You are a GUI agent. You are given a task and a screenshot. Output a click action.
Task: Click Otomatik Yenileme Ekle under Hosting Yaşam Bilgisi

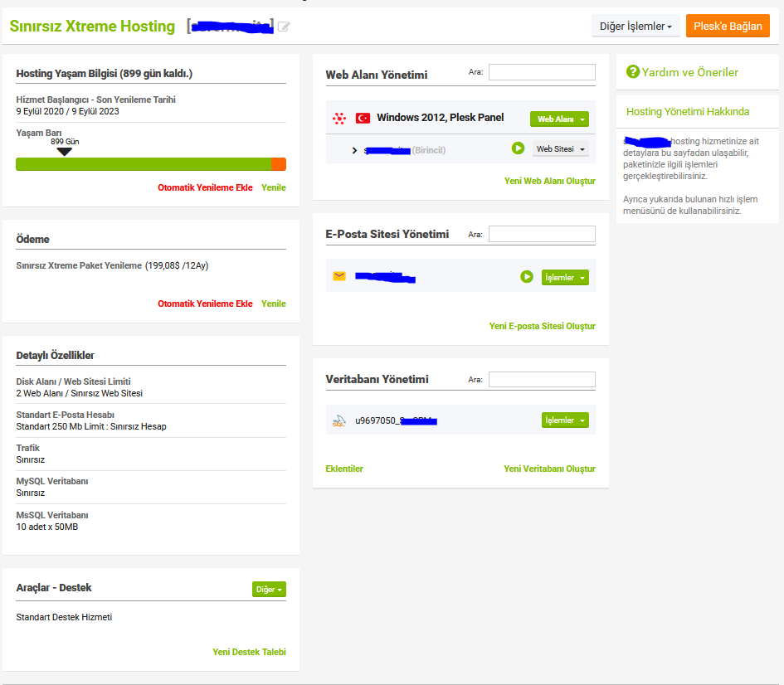(205, 188)
